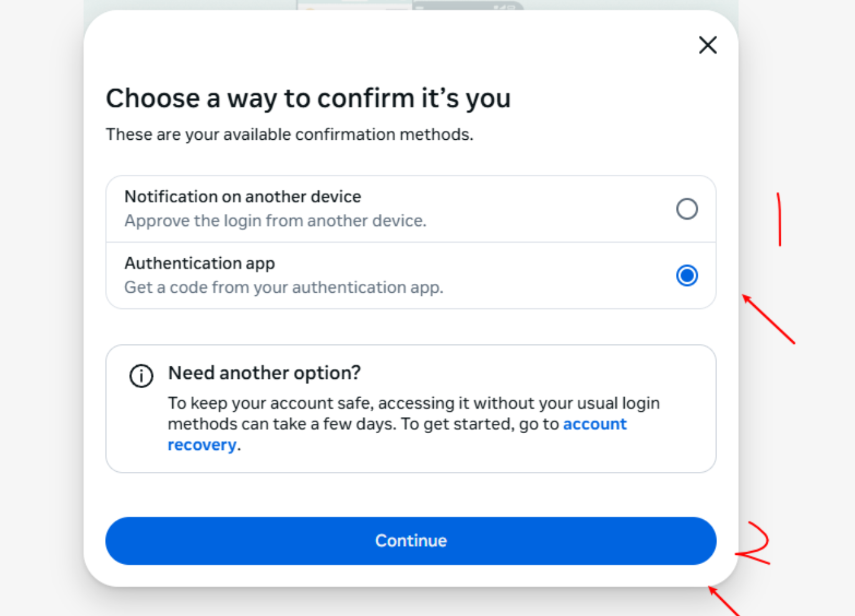Screen dimensions: 855x616
Task: Open the account recovery link
Action: tap(594, 424)
